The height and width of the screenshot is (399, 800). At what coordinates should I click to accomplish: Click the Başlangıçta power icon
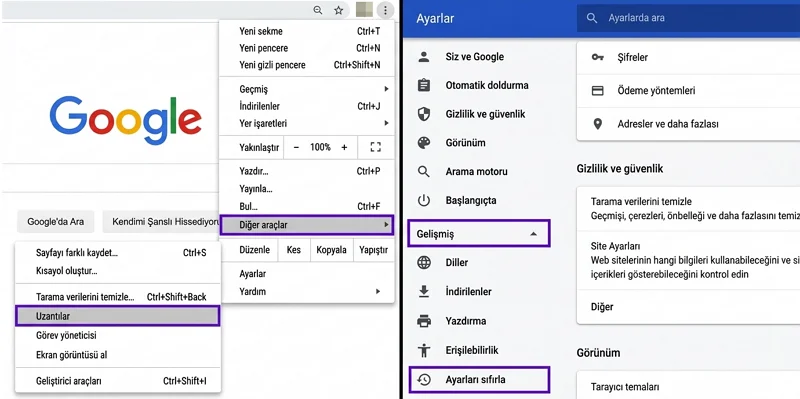coord(424,201)
